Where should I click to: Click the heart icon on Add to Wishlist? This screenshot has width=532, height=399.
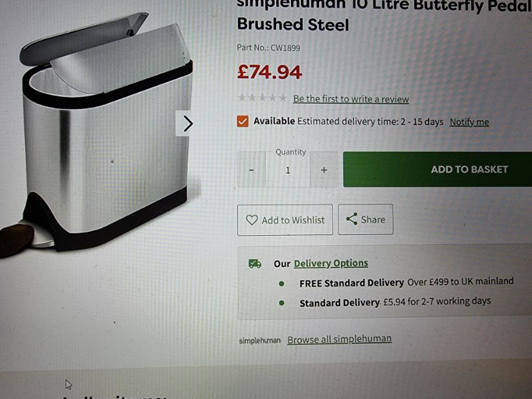[x=252, y=220]
